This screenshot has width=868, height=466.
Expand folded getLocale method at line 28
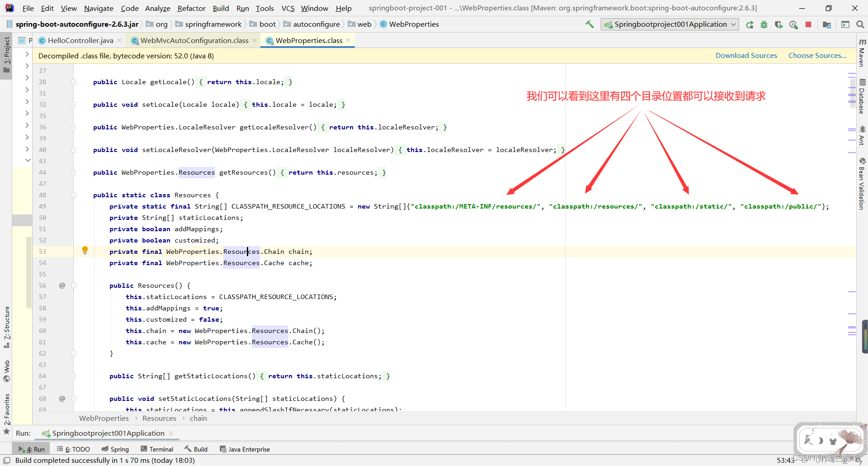coord(73,82)
